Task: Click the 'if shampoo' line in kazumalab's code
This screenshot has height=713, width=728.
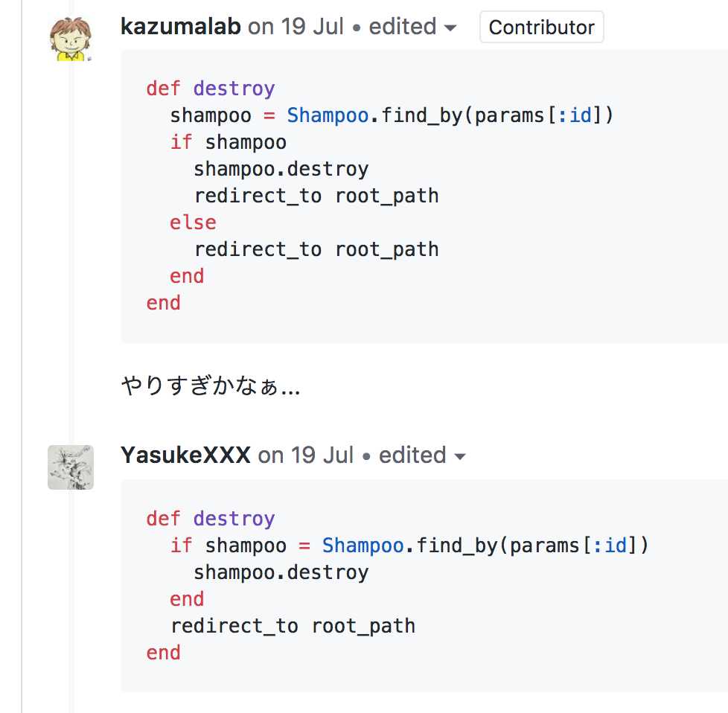Action: pyautogui.click(x=228, y=142)
